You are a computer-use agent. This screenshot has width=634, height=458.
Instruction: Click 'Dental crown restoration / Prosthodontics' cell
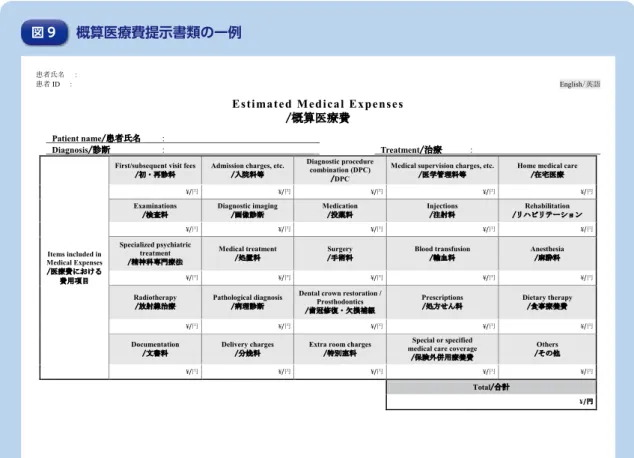pos(340,302)
